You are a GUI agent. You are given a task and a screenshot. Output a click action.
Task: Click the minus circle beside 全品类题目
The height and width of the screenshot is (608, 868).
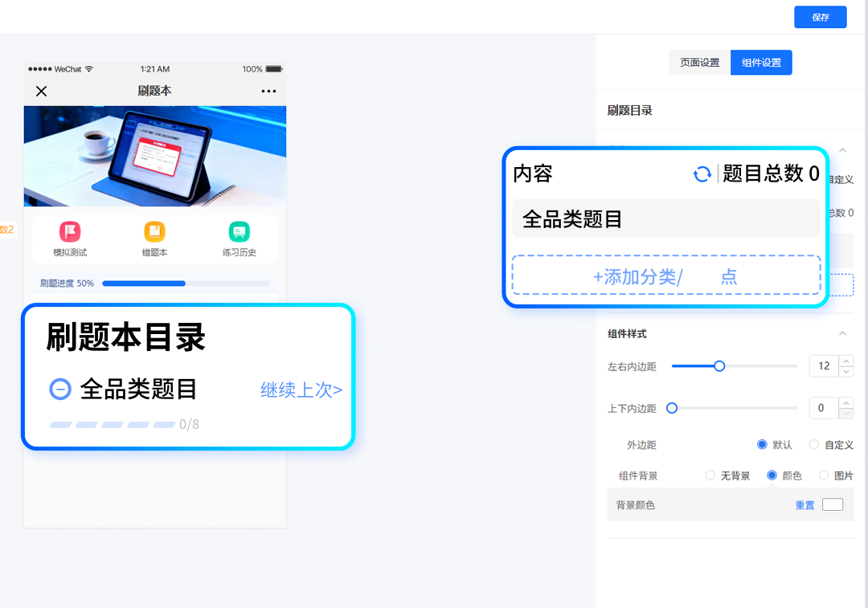click(x=59, y=389)
